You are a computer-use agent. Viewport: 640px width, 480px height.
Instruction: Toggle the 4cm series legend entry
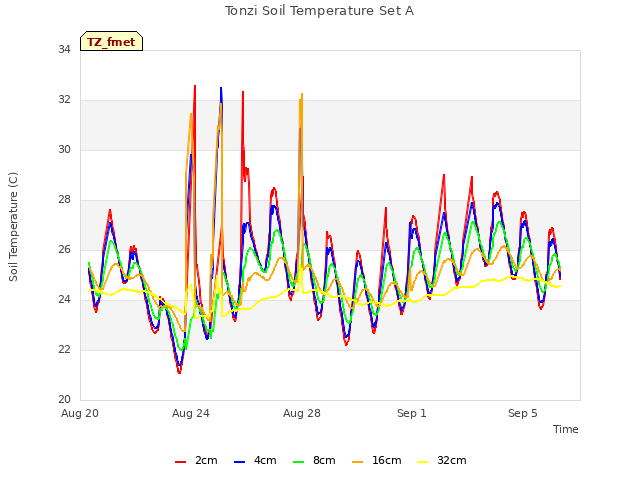[x=255, y=460]
